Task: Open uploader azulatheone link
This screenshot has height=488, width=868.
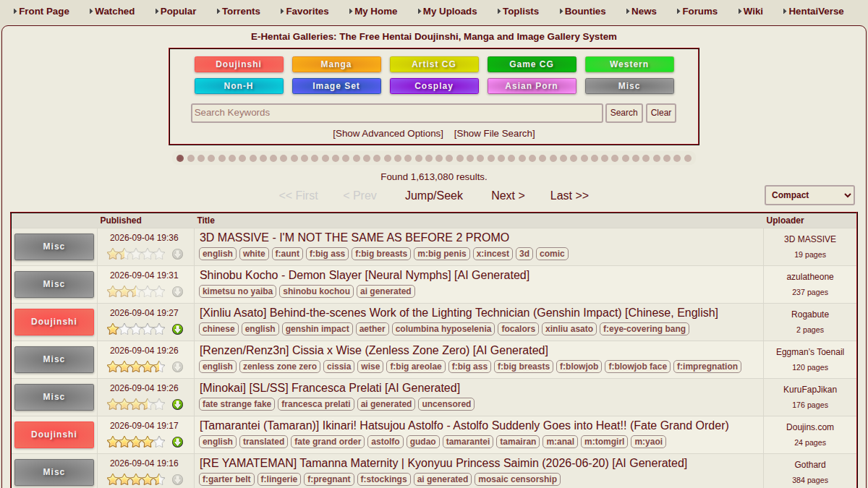Action: tap(810, 277)
